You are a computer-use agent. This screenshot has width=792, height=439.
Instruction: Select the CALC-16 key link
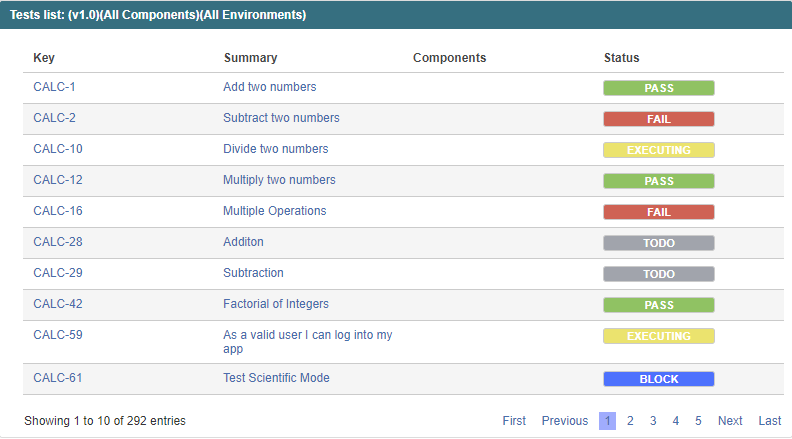58,211
